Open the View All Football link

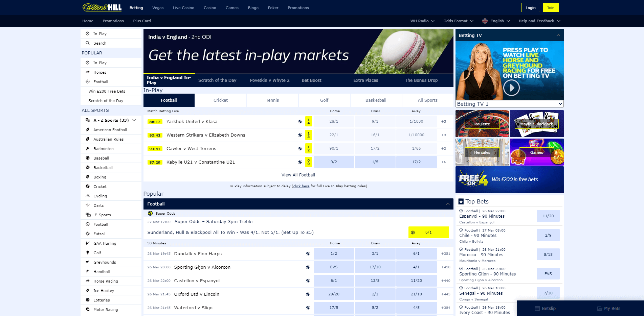pos(298,175)
